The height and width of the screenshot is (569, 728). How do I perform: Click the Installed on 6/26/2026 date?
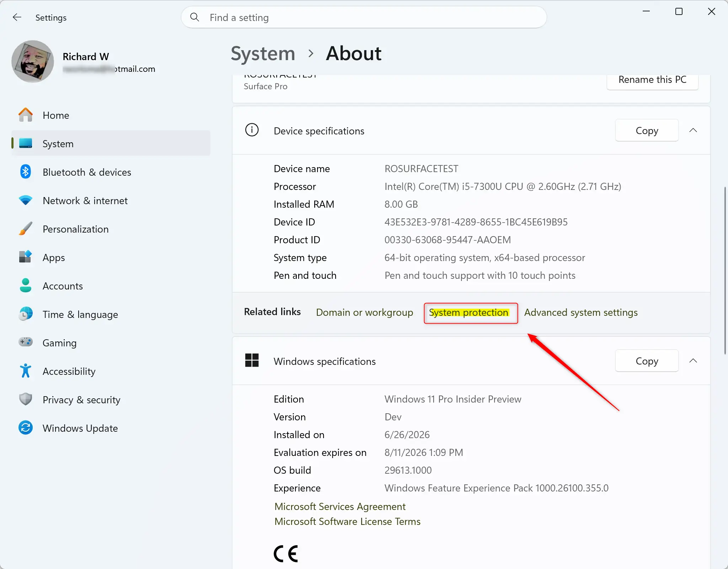pos(407,435)
